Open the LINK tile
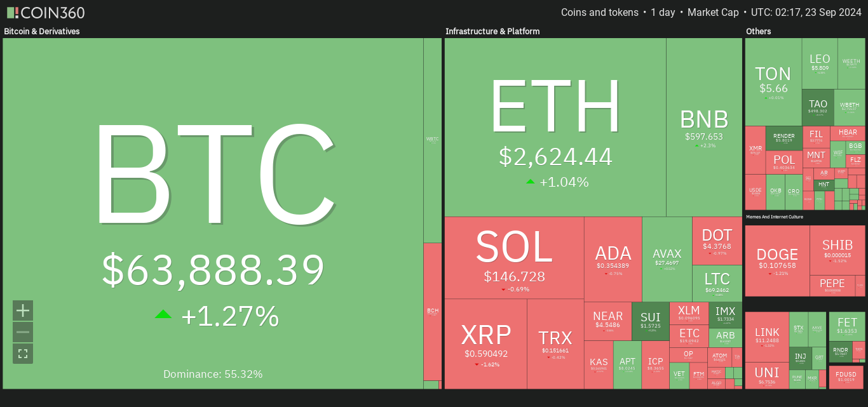Screen dimensions: 868x407 (766, 337)
